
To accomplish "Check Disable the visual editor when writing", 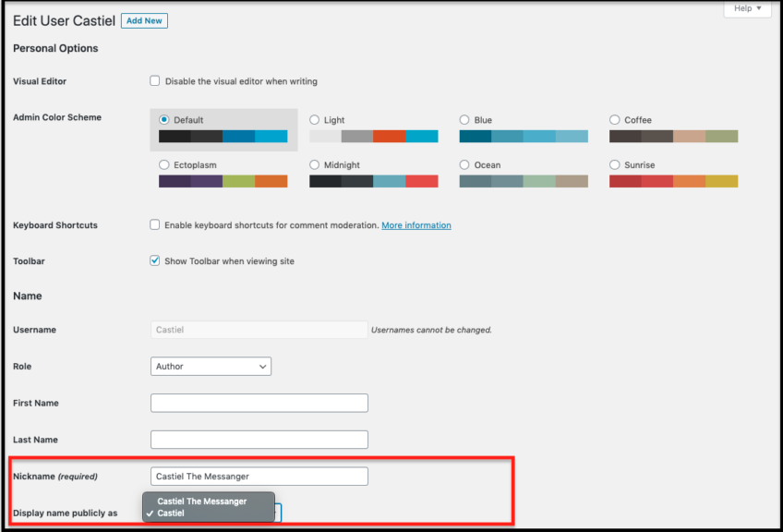I will (155, 81).
